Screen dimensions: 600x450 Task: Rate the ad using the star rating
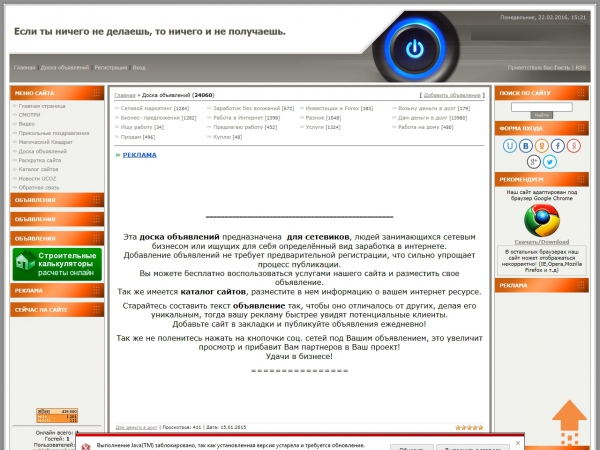(x=470, y=427)
